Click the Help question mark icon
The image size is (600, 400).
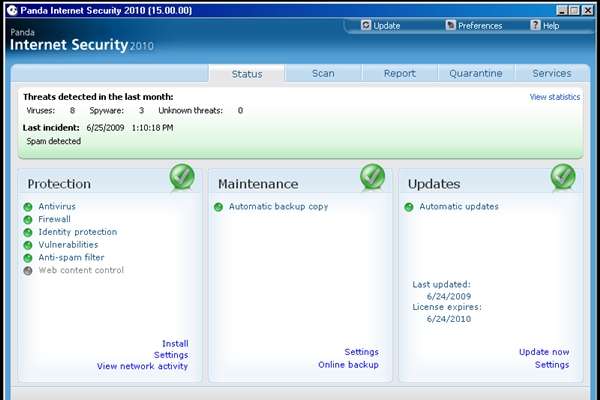click(535, 25)
